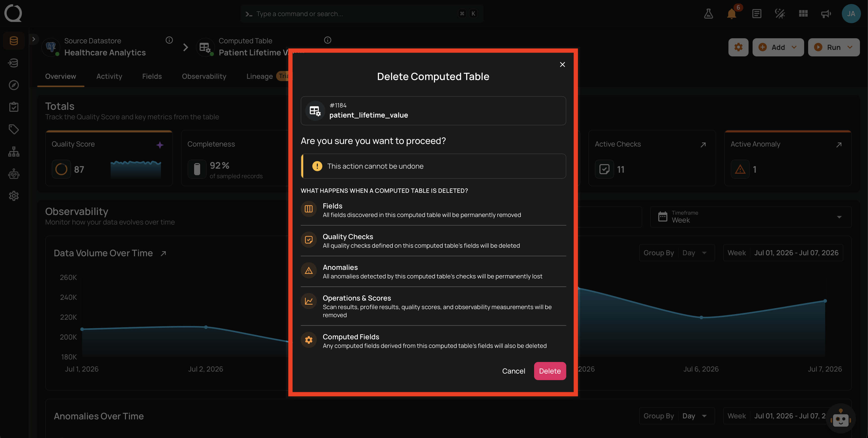The image size is (868, 438).
Task: Open the Tags sidebar icon
Action: [x=14, y=129]
